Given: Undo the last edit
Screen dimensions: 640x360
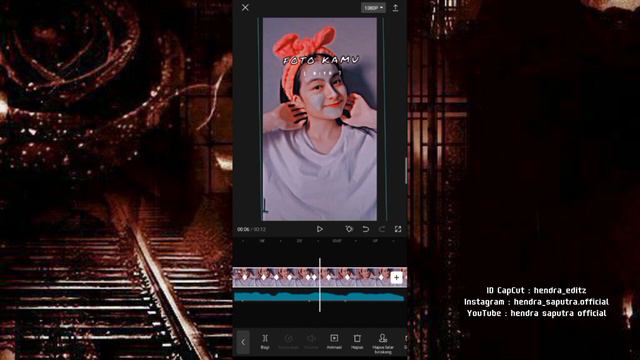Looking at the screenshot, I should (x=366, y=229).
